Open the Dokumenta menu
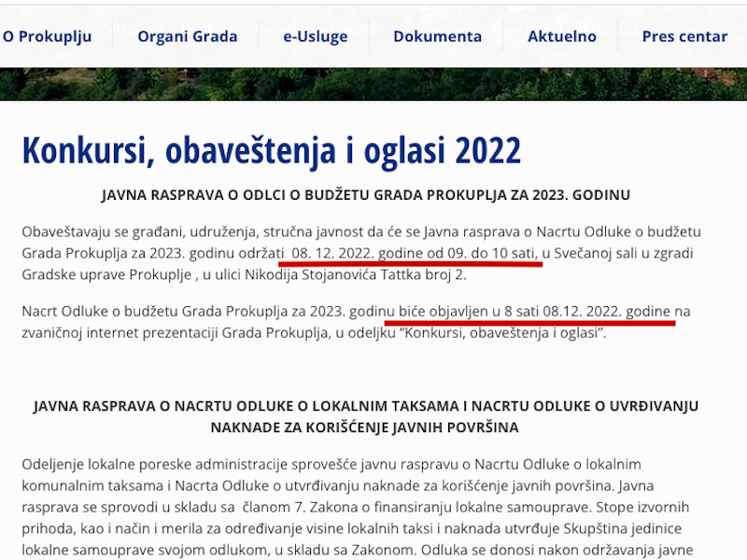Screen dimensions: 747x560 click(x=436, y=36)
